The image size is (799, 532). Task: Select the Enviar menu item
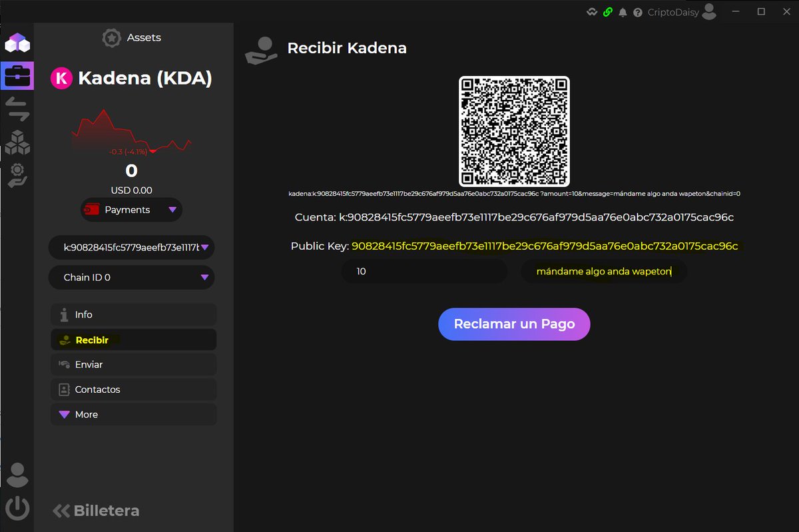tap(133, 364)
